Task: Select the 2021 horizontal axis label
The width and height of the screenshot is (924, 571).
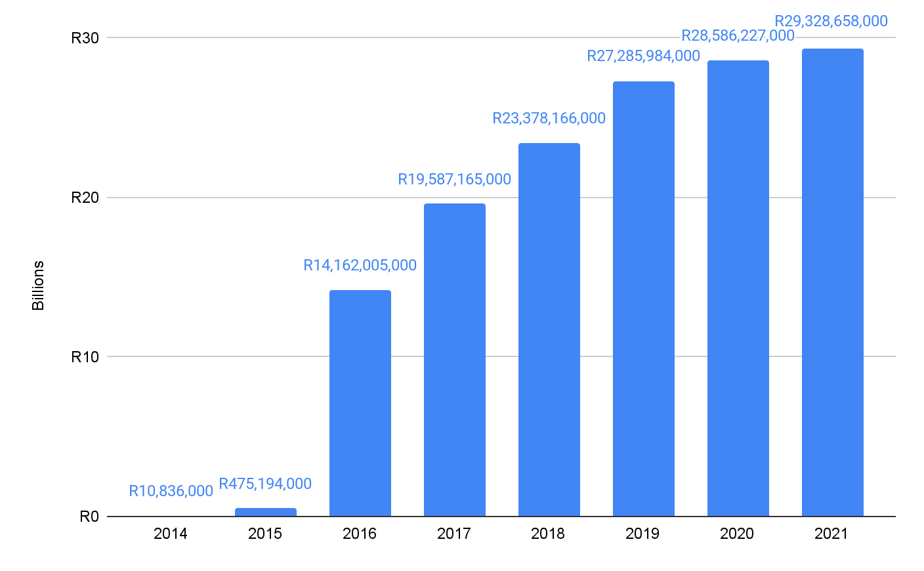Action: (831, 534)
